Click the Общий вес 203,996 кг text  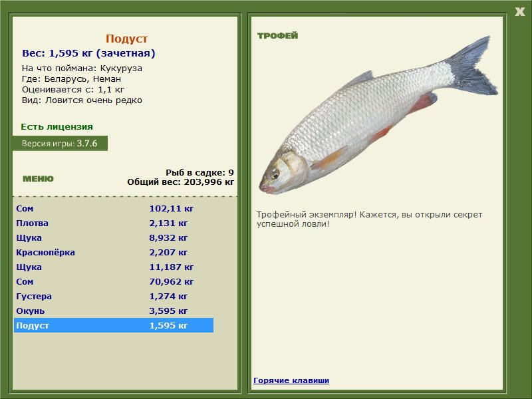180,182
